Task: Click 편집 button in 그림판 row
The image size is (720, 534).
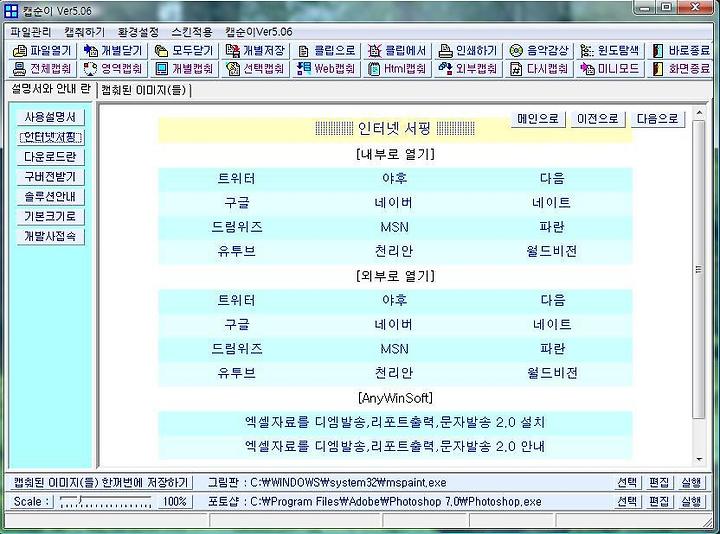Action: (x=659, y=483)
